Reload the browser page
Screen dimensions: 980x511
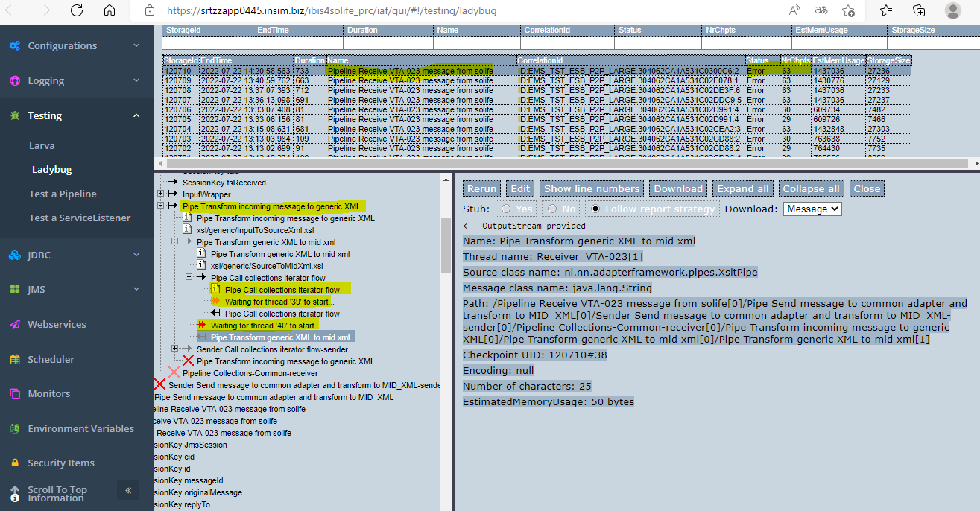pyautogui.click(x=77, y=11)
